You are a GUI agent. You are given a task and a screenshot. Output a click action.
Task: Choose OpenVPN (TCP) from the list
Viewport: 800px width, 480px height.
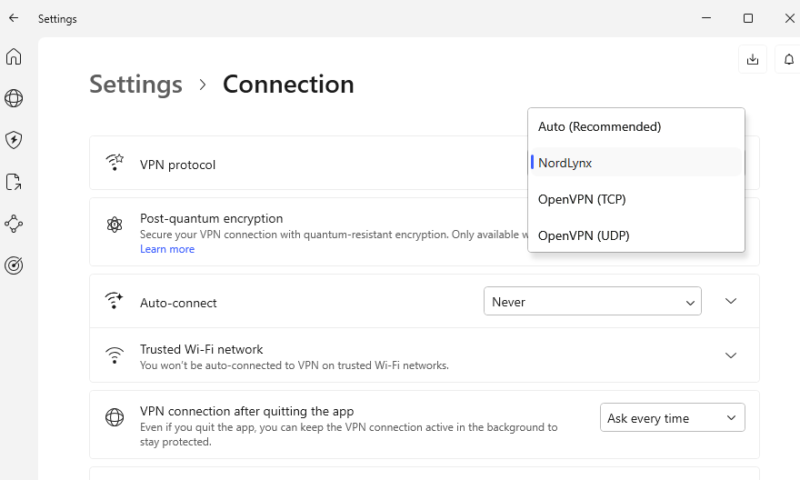pos(636,199)
